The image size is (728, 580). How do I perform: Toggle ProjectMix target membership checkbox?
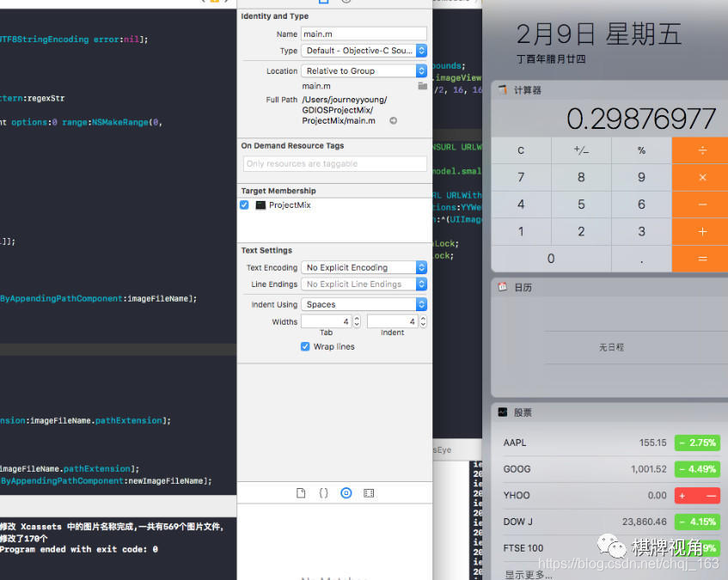pos(244,205)
